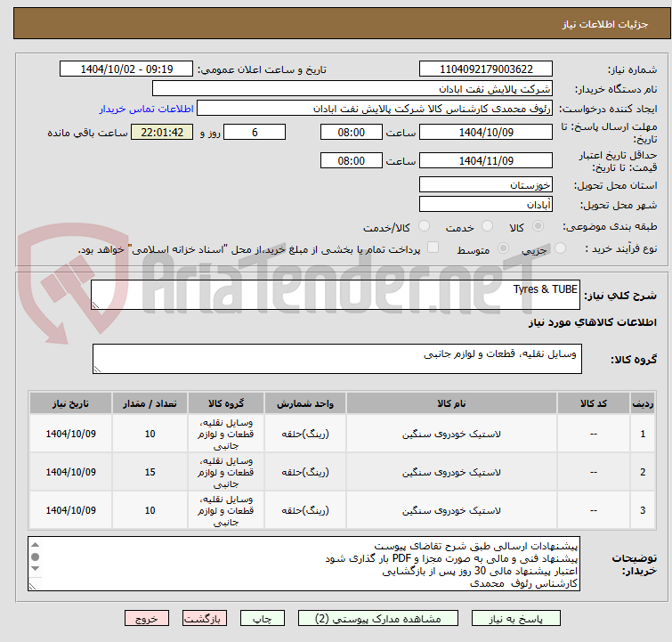Click the خروج exit button
This screenshot has height=642, width=672.
coord(147,619)
